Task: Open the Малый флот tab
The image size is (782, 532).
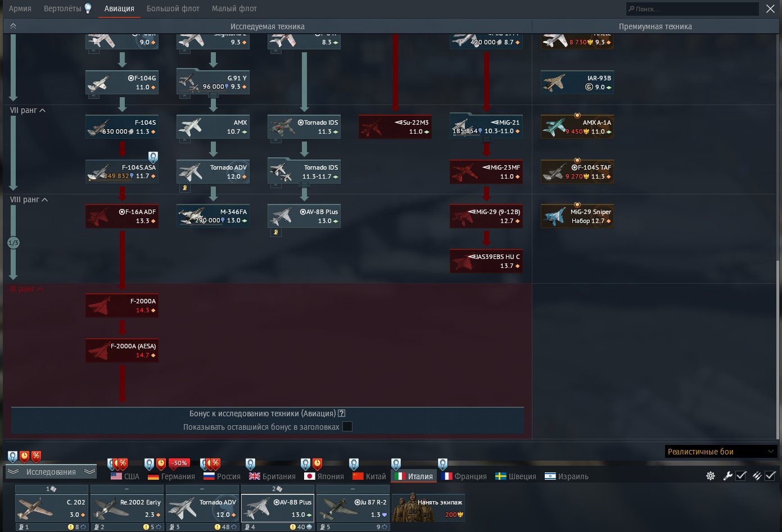Action: [234, 8]
